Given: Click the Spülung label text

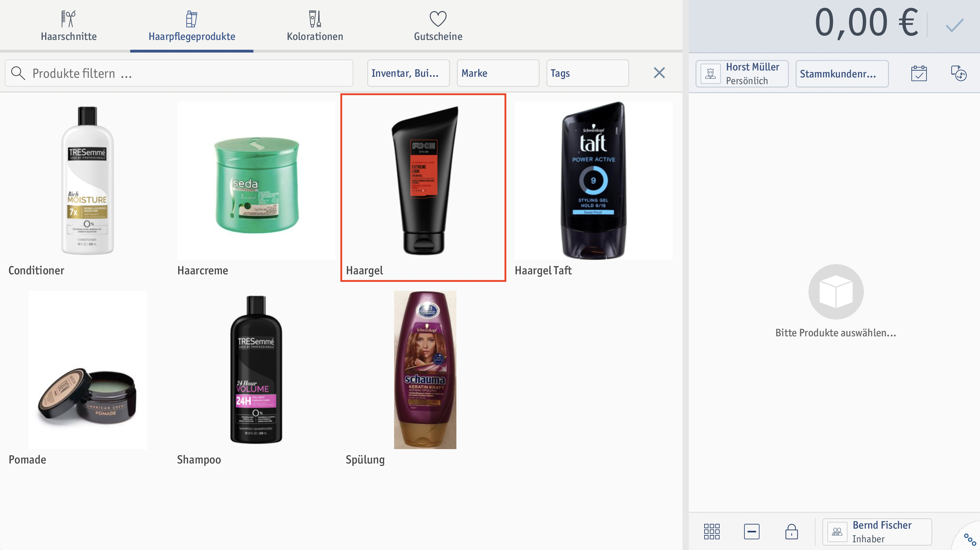Looking at the screenshot, I should coord(365,460).
